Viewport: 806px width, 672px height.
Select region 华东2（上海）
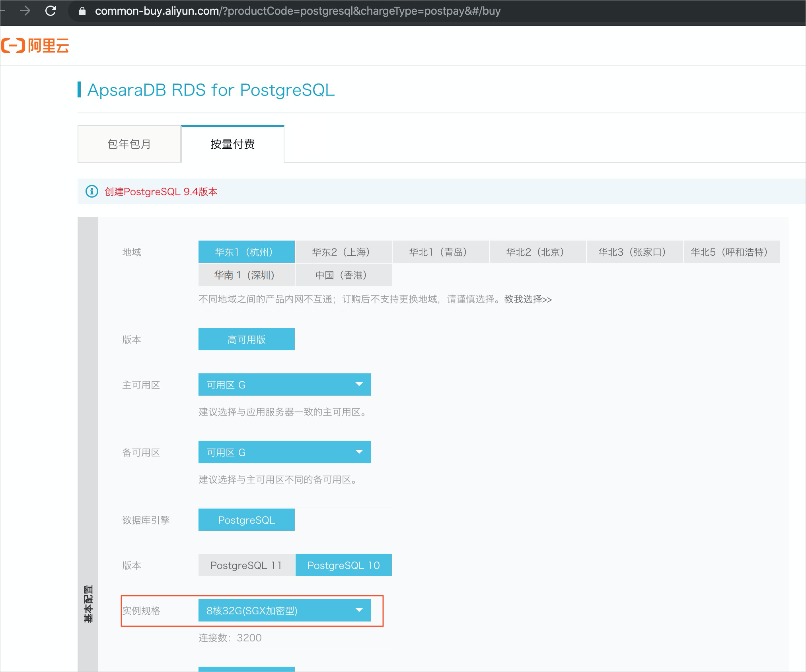[344, 252]
